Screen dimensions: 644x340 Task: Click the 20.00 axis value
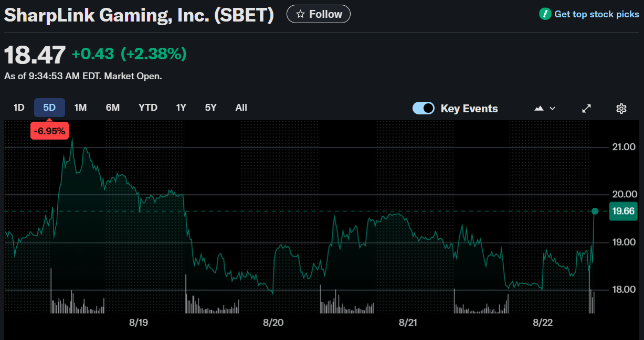pyautogui.click(x=624, y=194)
